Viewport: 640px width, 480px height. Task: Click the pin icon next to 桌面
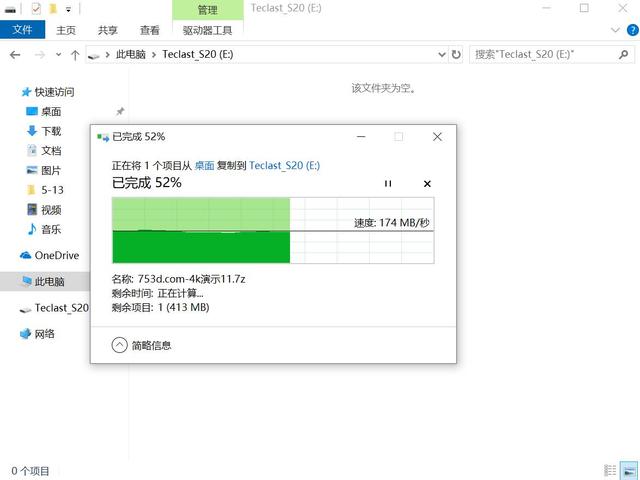point(120,111)
